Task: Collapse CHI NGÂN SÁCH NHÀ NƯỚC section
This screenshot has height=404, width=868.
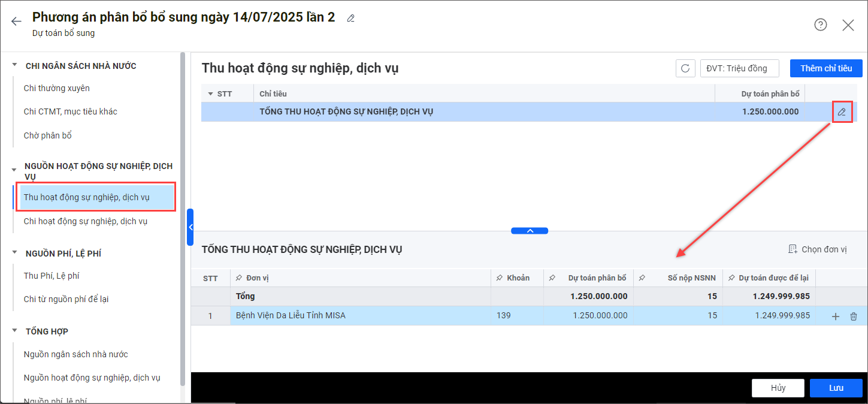Action: (x=14, y=65)
